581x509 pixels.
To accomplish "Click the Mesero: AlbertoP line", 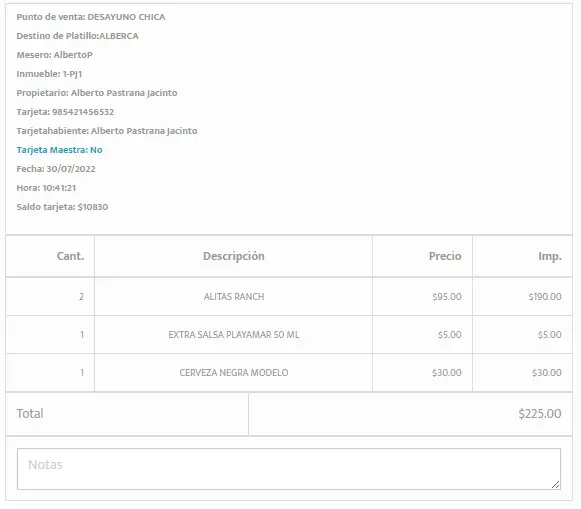I will [54, 55].
